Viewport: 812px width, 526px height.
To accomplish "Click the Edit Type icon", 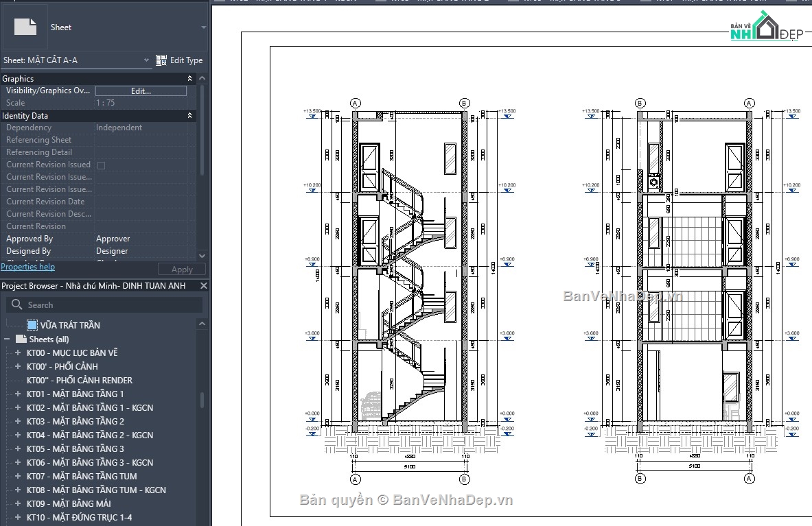I will click(x=161, y=60).
